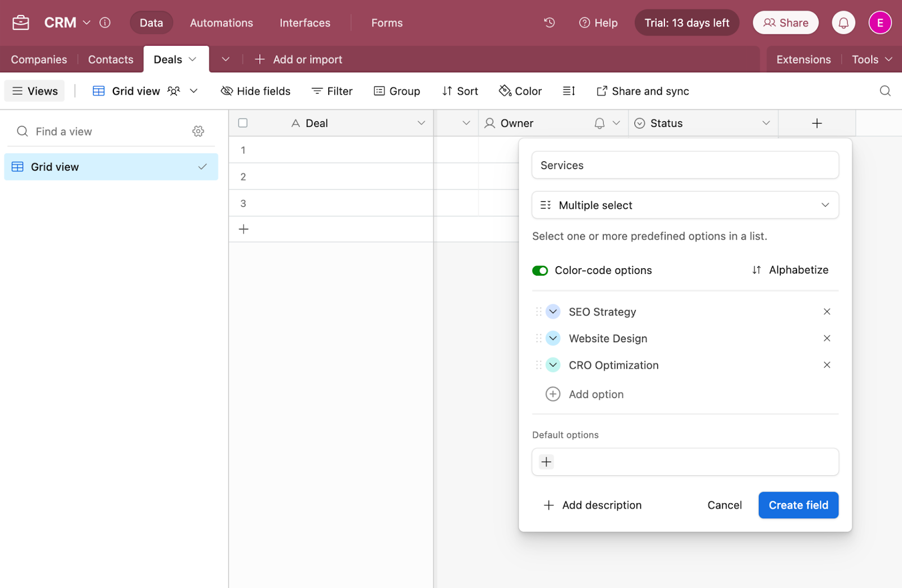This screenshot has width=902, height=588.
Task: Open the E user account avatar
Action: point(879,23)
